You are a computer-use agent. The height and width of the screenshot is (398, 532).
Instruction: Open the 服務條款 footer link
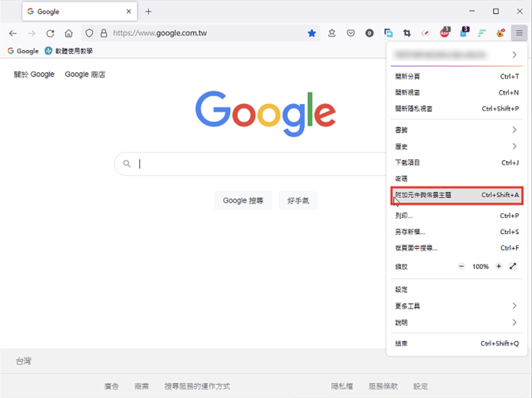click(383, 386)
